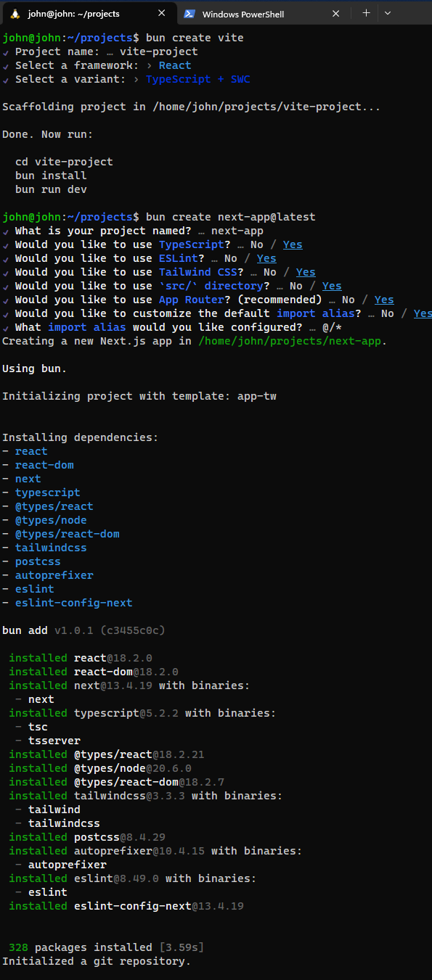This screenshot has height=980, width=432.
Task: Click the Linux penguin icon on the projects tab
Action: pyautogui.click(x=16, y=12)
